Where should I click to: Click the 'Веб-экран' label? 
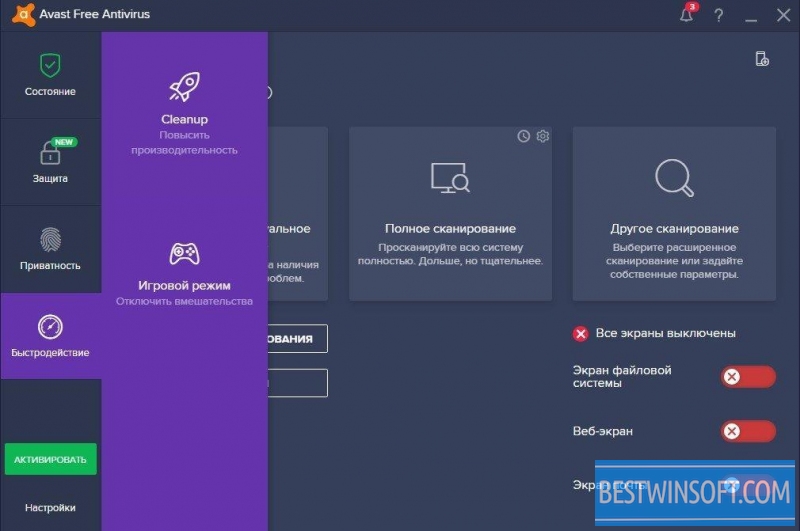[x=603, y=431]
